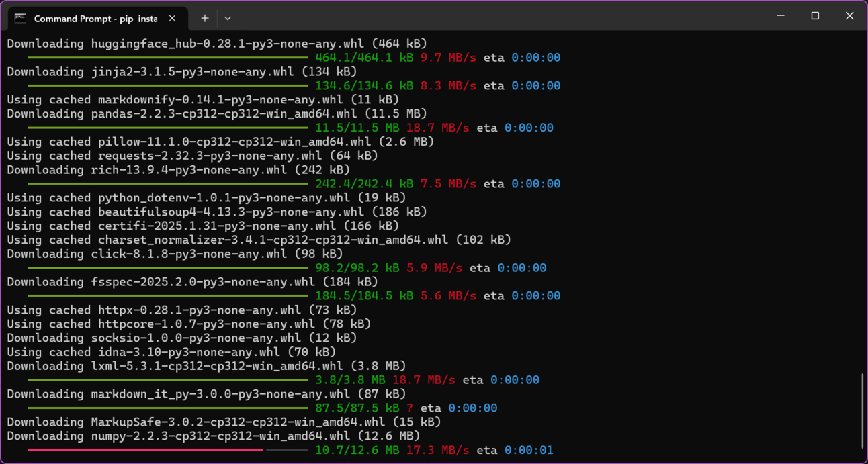Image resolution: width=868 pixels, height=464 pixels.
Task: Click the line 'Downloading jinja2-3.1.5-py3-none-any.whl'
Action: point(182,71)
